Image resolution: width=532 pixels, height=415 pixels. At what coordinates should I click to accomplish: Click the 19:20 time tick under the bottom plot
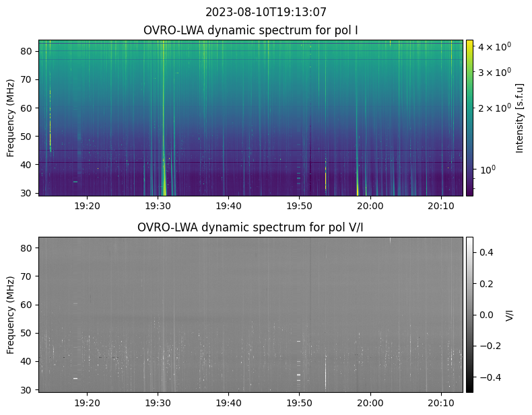(87, 402)
